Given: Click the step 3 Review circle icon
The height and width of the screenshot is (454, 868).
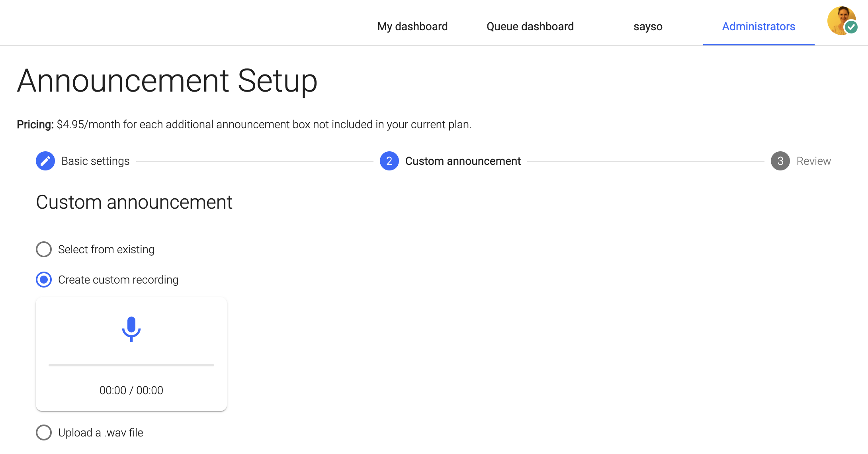Looking at the screenshot, I should coord(780,161).
